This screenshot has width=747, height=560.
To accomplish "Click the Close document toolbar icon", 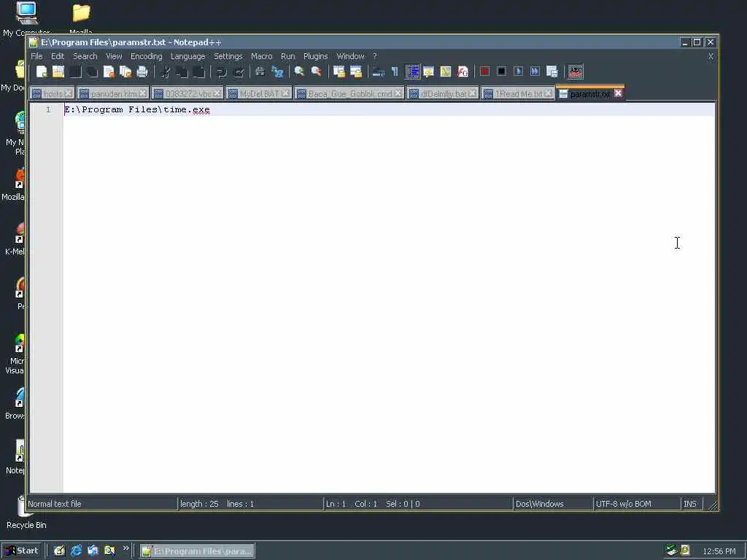I will tap(109, 71).
